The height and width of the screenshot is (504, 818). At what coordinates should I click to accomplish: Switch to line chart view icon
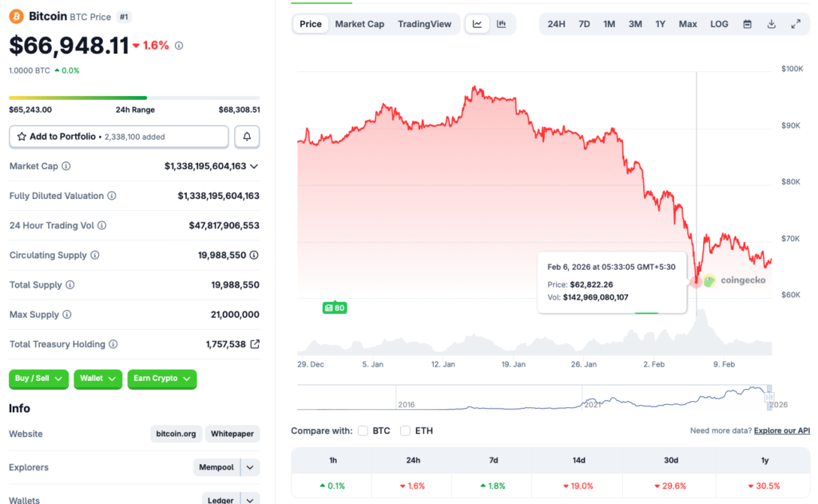click(x=477, y=24)
